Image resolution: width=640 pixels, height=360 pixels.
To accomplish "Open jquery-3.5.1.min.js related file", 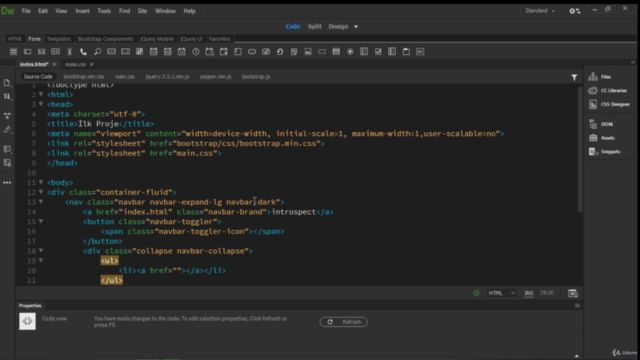I will [167, 77].
